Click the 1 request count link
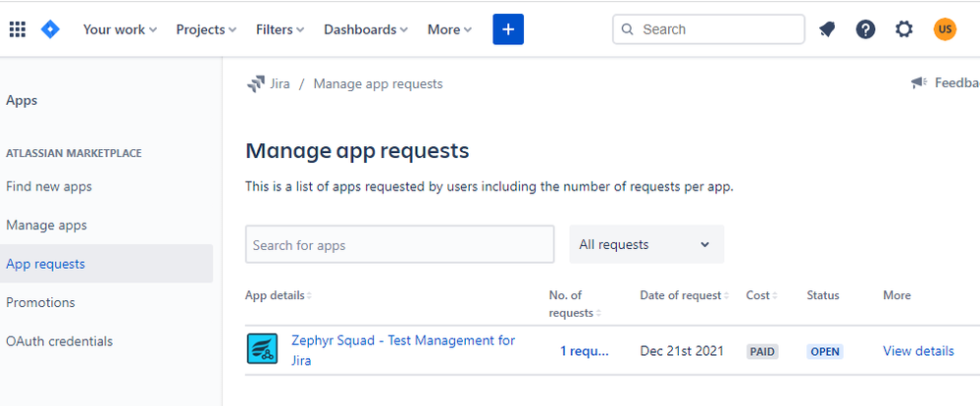The width and height of the screenshot is (980, 406). pyautogui.click(x=584, y=351)
